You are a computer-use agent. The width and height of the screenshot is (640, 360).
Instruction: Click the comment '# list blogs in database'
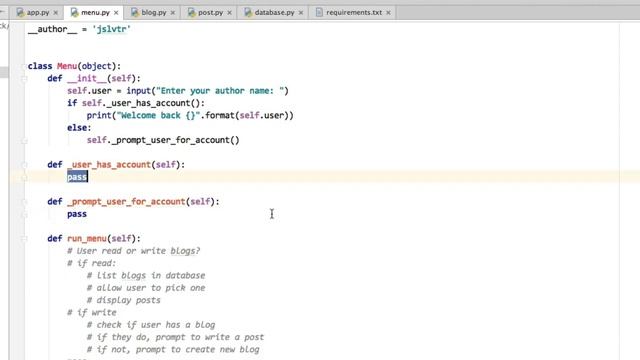146,276
